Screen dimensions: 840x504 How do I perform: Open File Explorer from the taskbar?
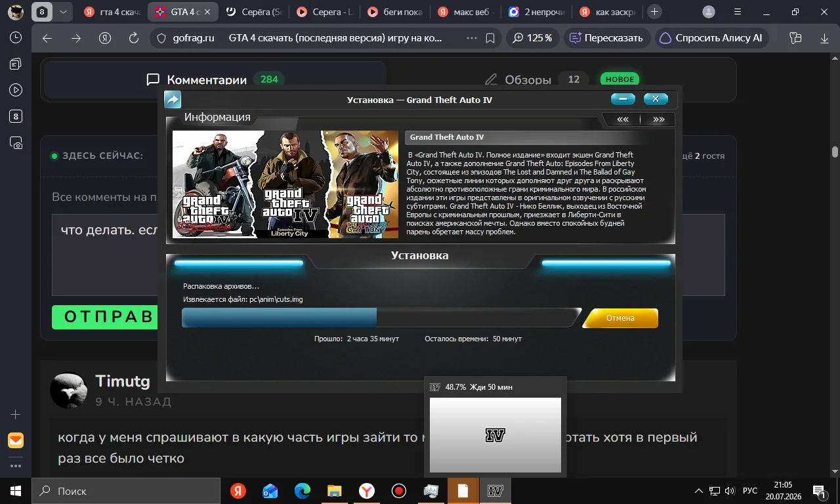point(335,491)
